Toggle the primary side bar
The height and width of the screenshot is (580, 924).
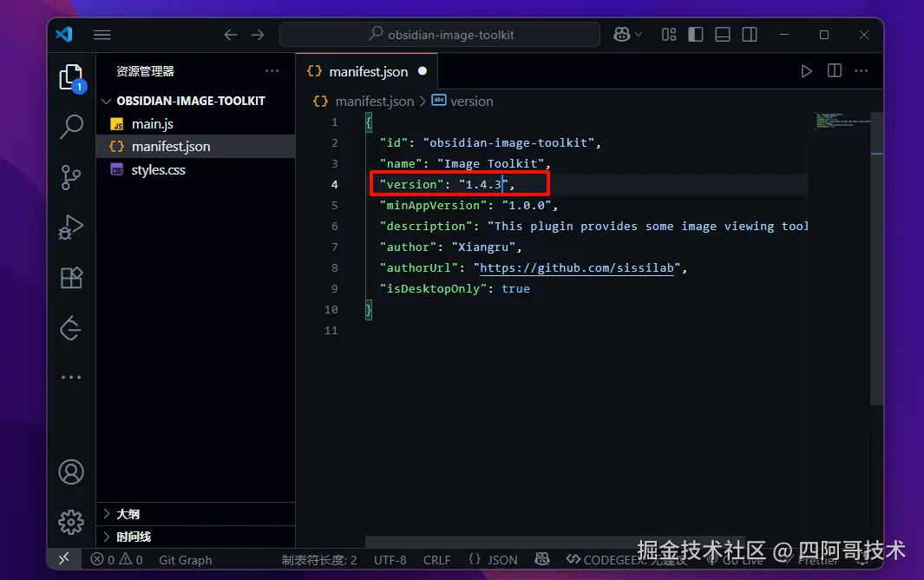tap(695, 34)
